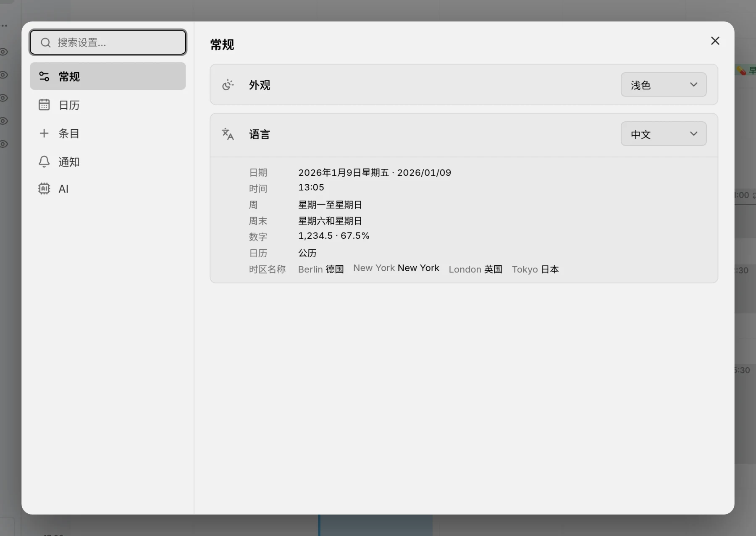The image size is (756, 536).
Task: Open the 语言 dropdown showing 中文
Action: [664, 134]
